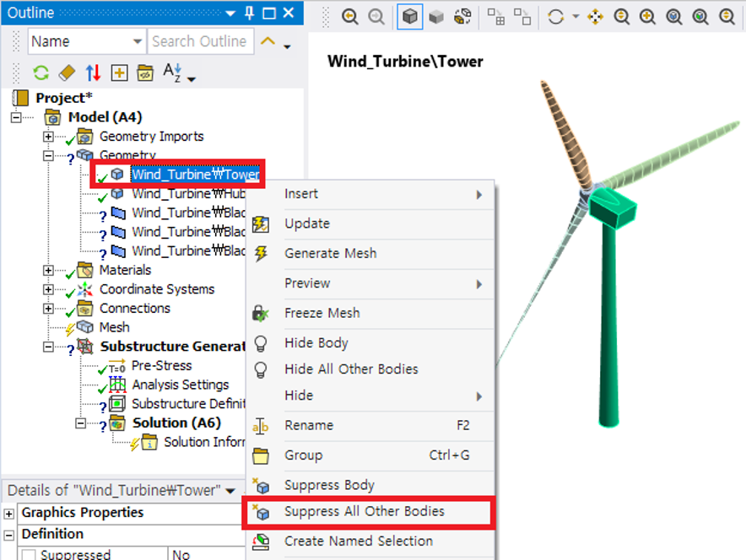Click the A-Z alphabetical sort icon
Image resolution: width=746 pixels, height=560 pixels.
pos(173,73)
